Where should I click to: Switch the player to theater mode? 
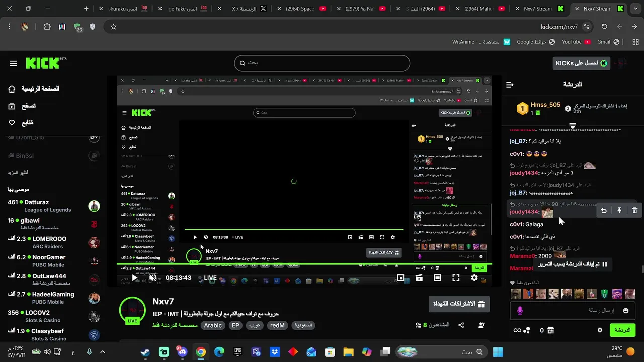[438, 278]
